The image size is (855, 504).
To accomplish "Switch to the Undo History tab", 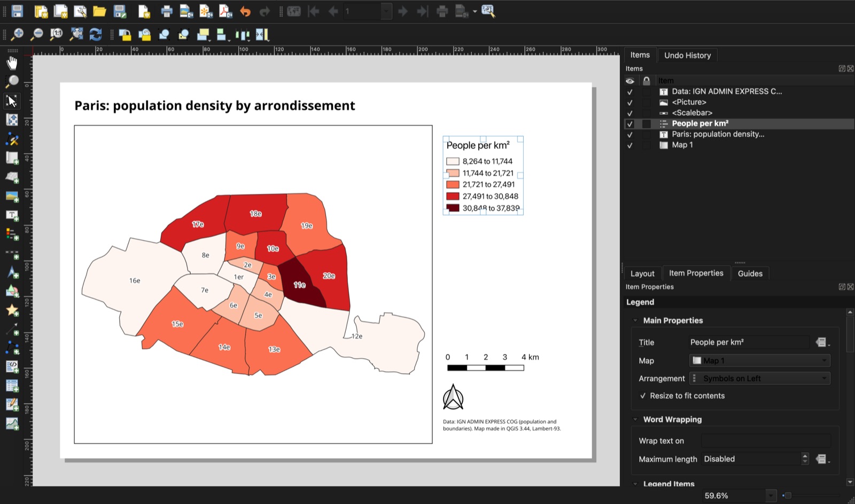I will pos(687,56).
